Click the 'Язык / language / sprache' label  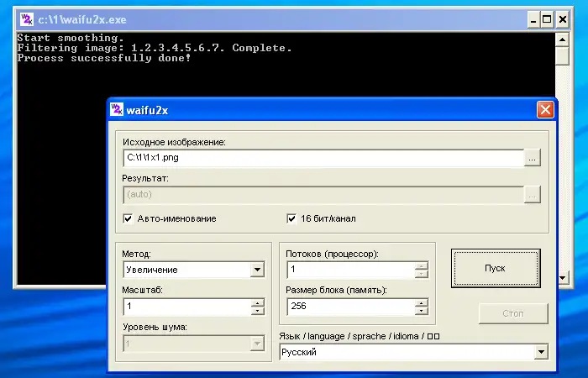[x=359, y=336]
